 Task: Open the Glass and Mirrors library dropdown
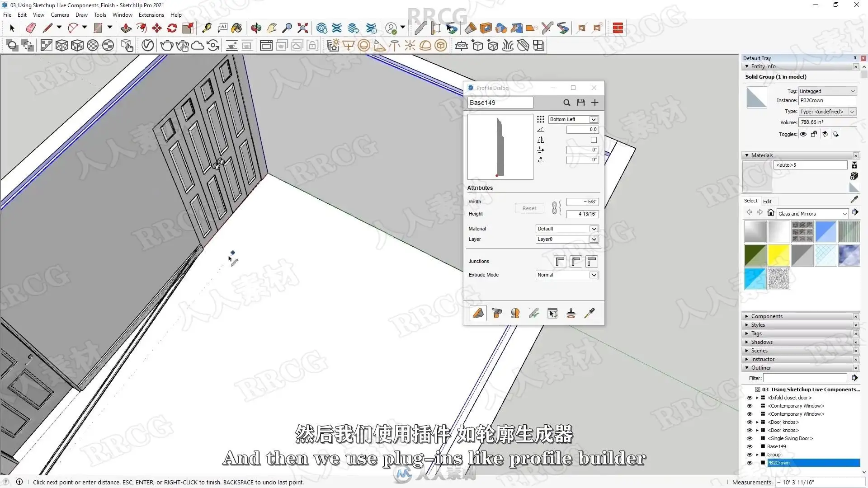[812, 214]
